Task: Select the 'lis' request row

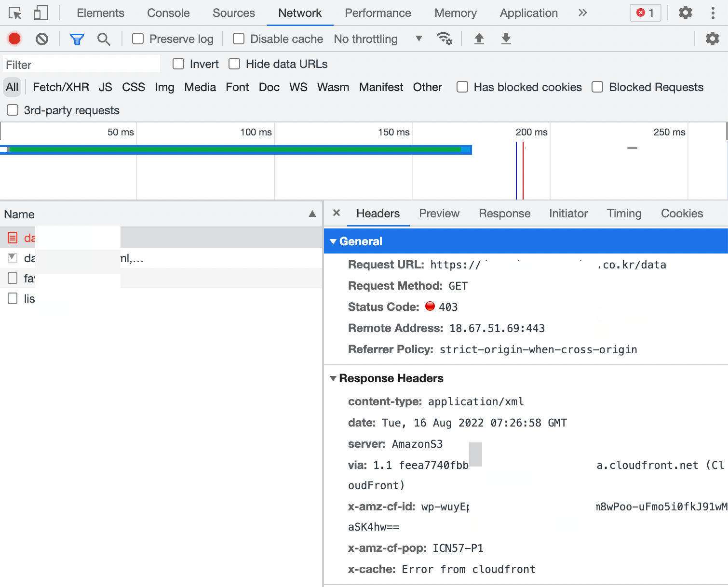Action: point(161,298)
